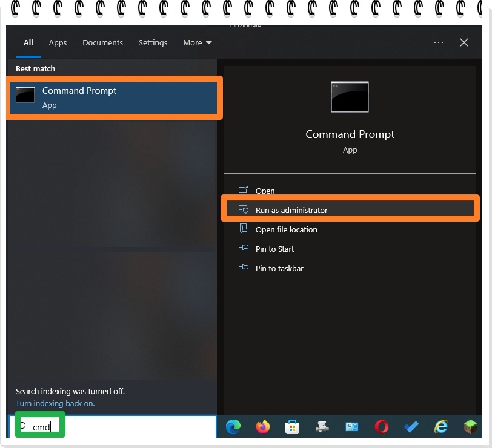Viewport: 492px width, 448px height.
Task: Open Minecraft from the taskbar
Action: click(470, 427)
